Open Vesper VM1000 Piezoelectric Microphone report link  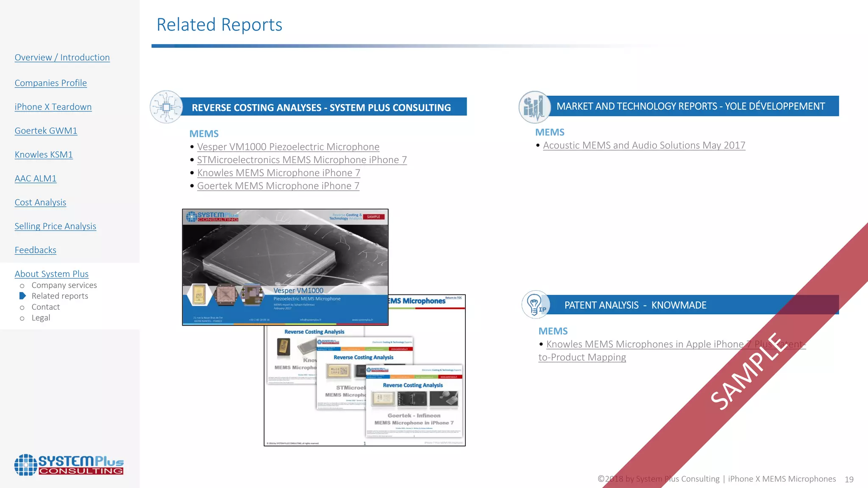coord(288,147)
